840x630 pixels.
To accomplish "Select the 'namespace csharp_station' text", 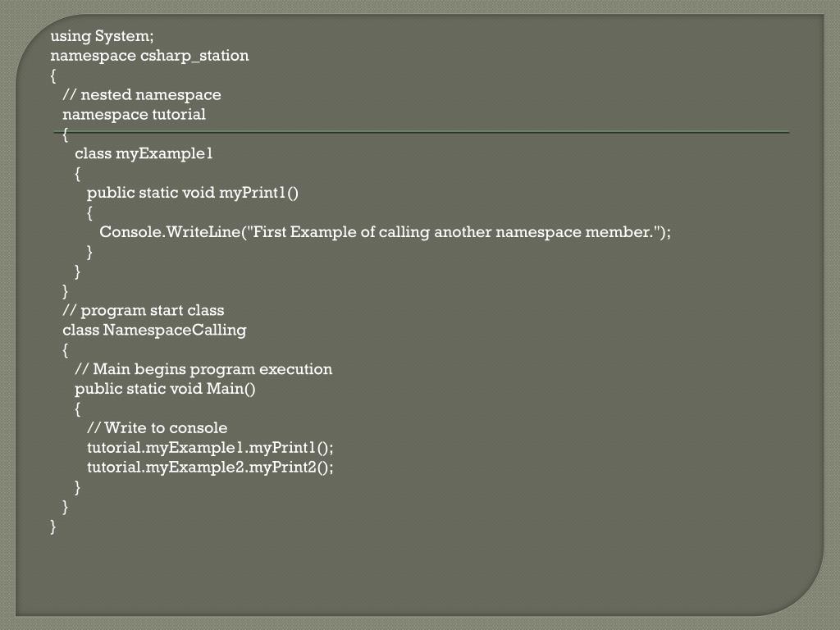I will point(149,57).
